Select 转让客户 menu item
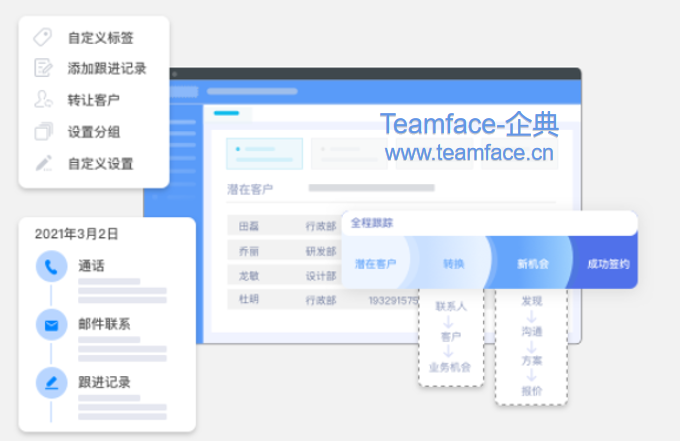This screenshot has height=441, width=680. click(94, 100)
